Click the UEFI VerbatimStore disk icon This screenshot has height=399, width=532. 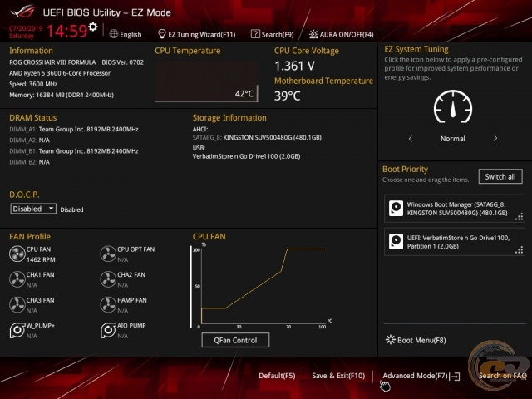point(396,242)
